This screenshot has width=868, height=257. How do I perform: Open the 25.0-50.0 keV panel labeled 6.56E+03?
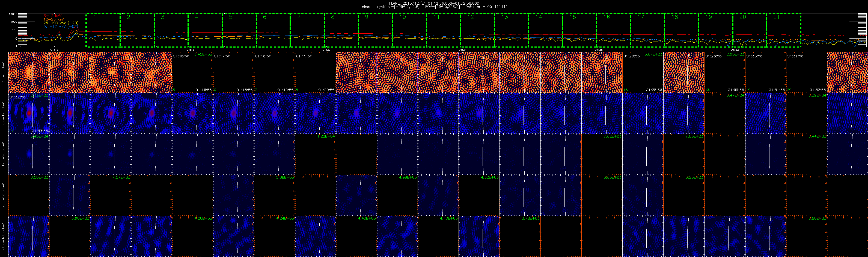(29, 195)
